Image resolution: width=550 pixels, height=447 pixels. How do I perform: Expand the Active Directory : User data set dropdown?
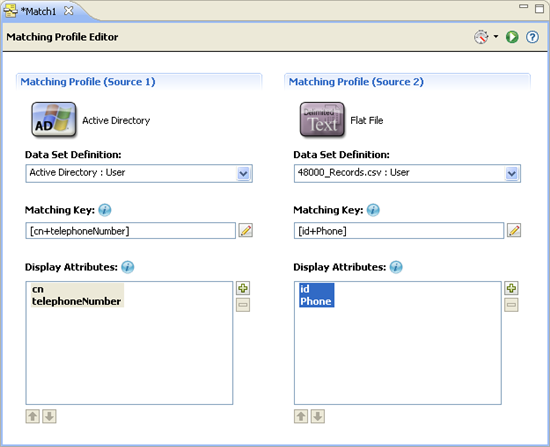tap(243, 173)
